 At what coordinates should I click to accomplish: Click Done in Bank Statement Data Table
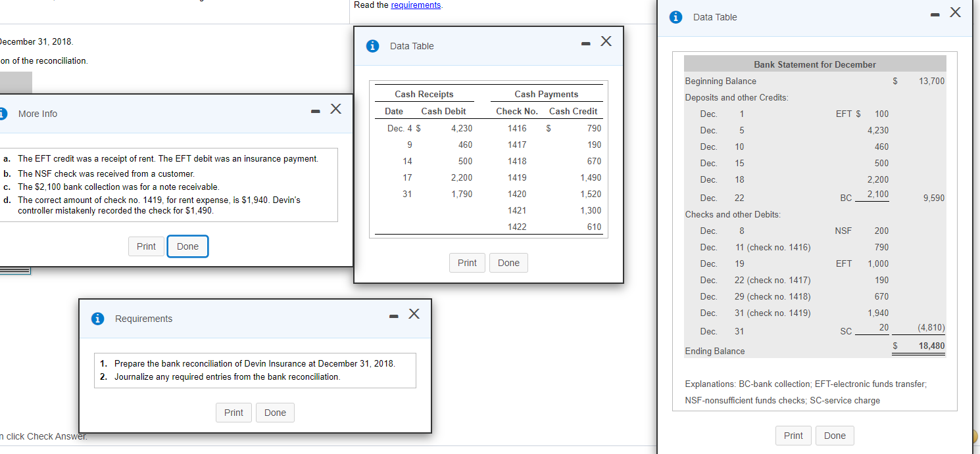tap(835, 436)
